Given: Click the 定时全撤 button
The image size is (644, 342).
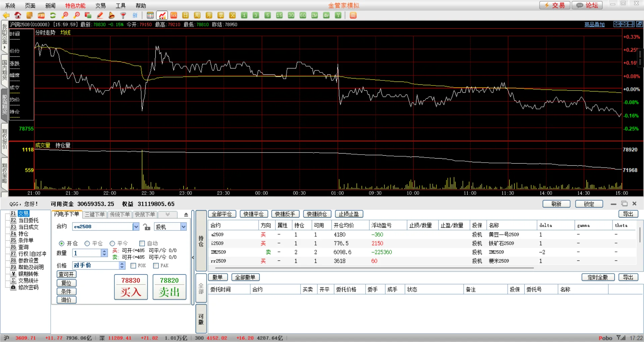Looking at the screenshot, I should pyautogui.click(x=598, y=277).
